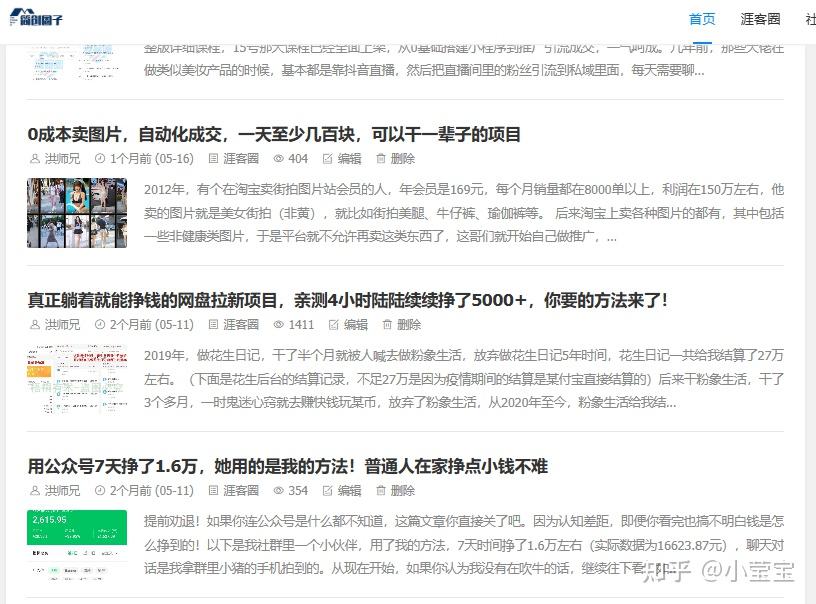
Task: Open the 涯客圈 navigation tab
Action: coord(760,19)
